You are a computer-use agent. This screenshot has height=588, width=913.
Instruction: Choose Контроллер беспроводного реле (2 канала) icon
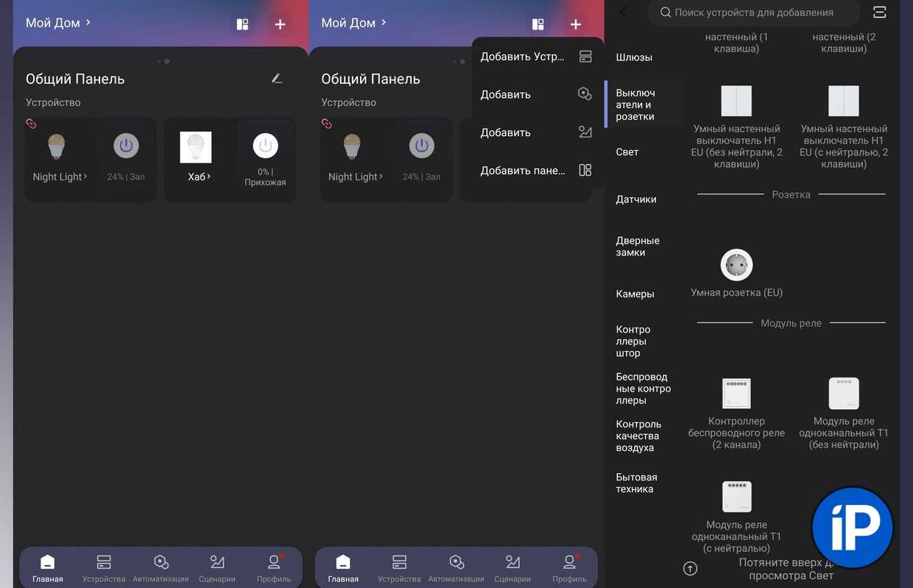736,394
